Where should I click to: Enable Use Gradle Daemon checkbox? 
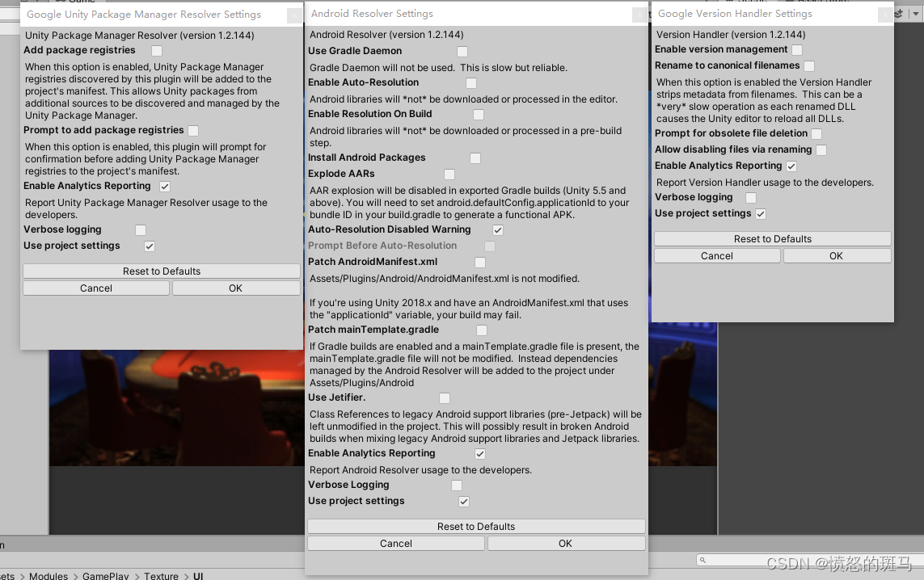point(462,52)
